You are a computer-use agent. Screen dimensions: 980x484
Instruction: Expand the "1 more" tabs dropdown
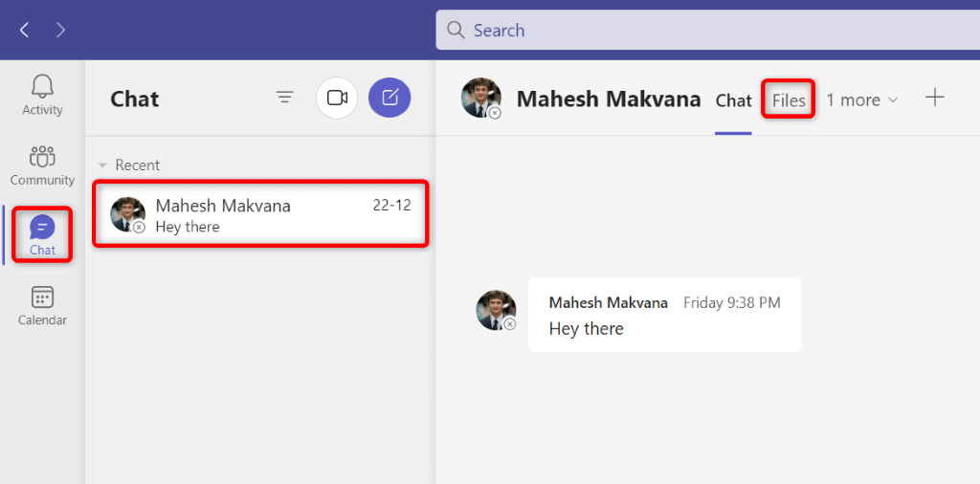click(862, 99)
